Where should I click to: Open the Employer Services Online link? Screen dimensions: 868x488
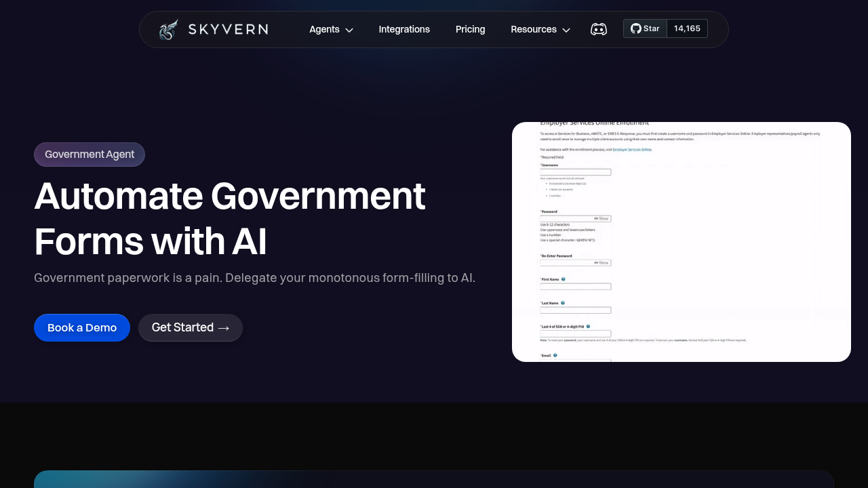click(x=632, y=149)
